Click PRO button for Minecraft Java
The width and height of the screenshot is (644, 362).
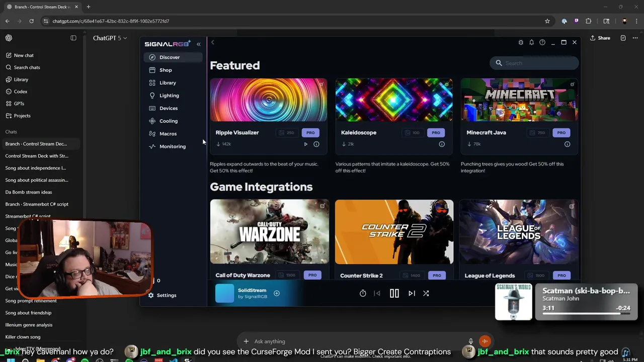pyautogui.click(x=561, y=133)
